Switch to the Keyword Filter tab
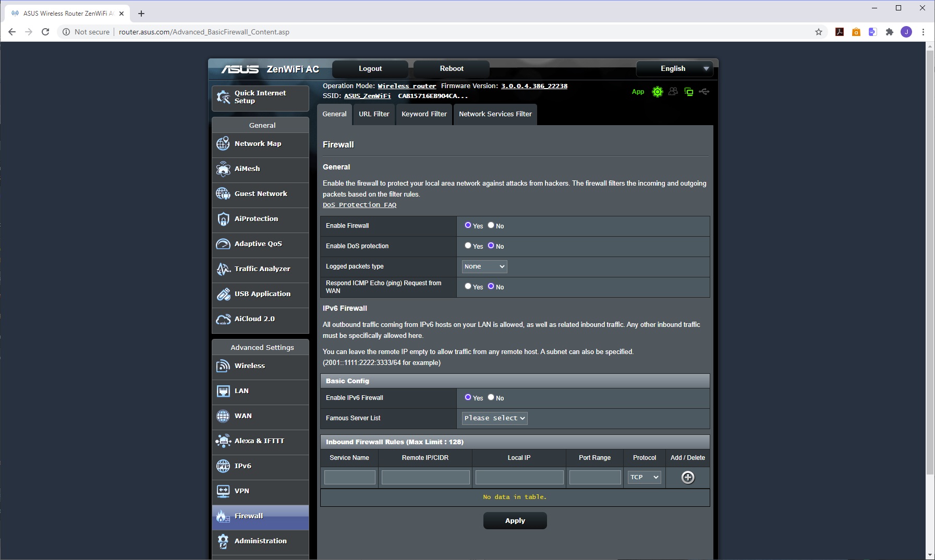 [x=424, y=114]
